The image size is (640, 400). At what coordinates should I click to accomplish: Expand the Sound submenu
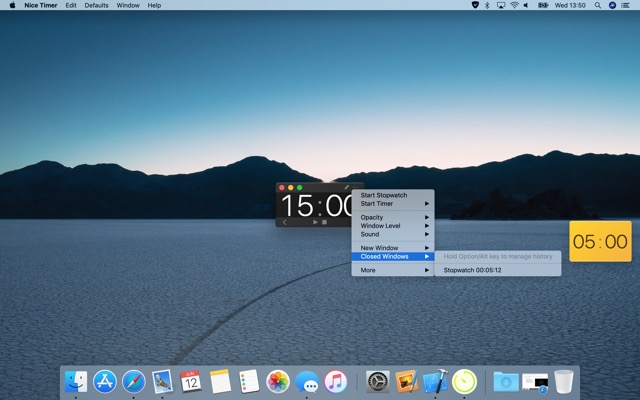393,234
